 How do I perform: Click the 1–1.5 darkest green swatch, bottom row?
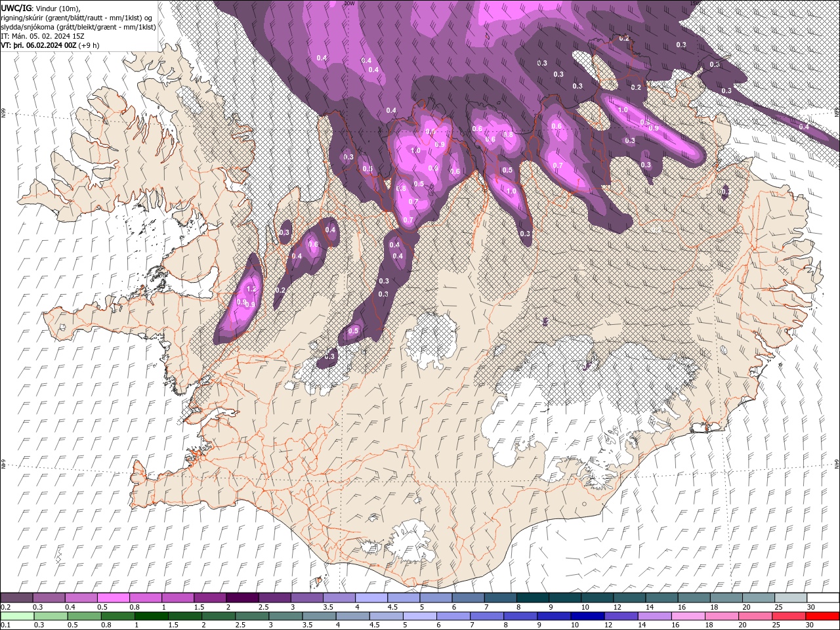pyautogui.click(x=152, y=616)
